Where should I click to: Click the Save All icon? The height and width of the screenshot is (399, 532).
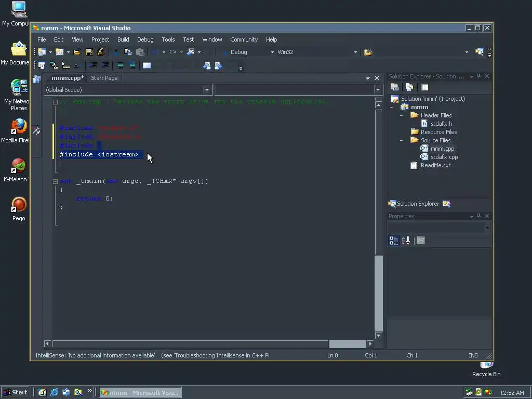(101, 52)
